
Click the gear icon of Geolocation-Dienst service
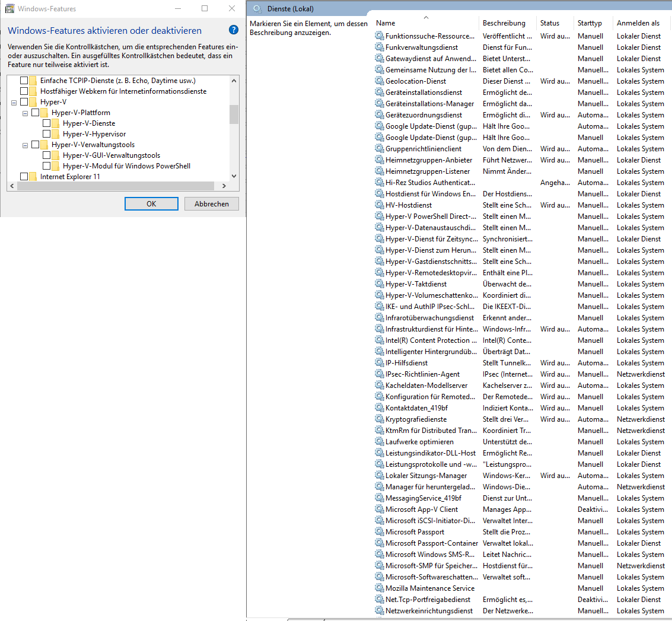pyautogui.click(x=379, y=81)
